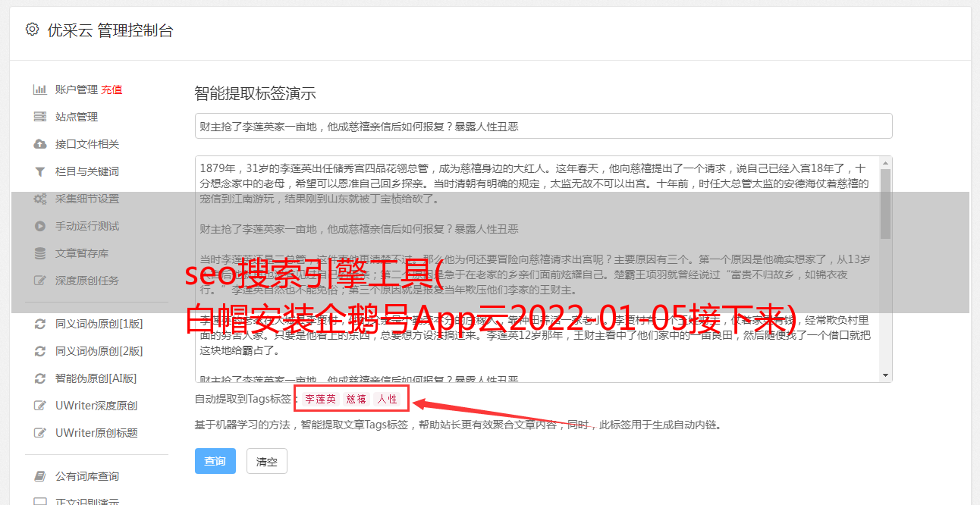Image resolution: width=980 pixels, height=505 pixels.
Task: Open 站点管理 menu item
Action: pos(77,117)
